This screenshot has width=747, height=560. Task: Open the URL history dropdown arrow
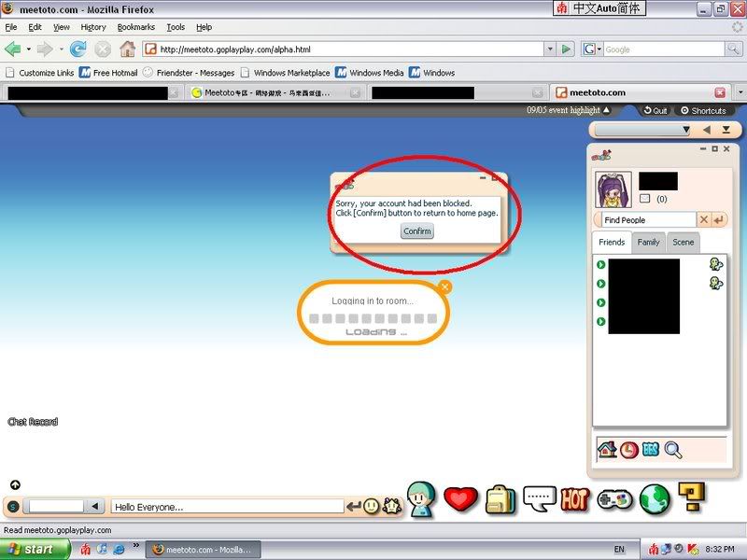[550, 49]
